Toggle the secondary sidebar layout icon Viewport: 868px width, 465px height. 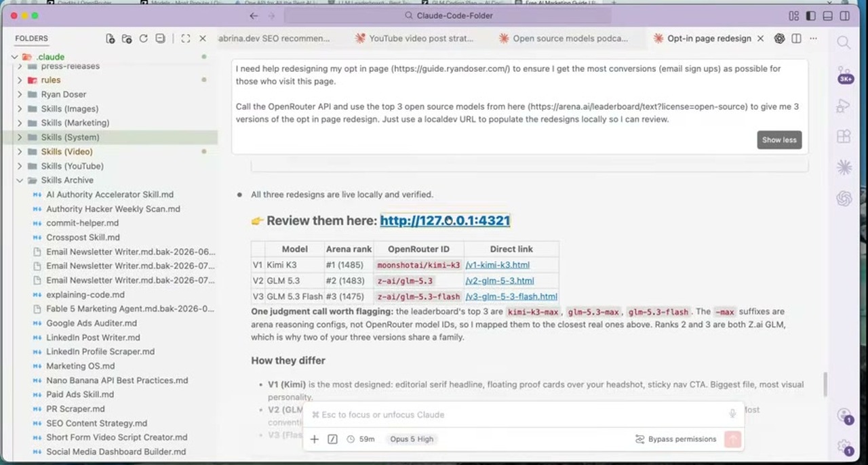click(845, 16)
